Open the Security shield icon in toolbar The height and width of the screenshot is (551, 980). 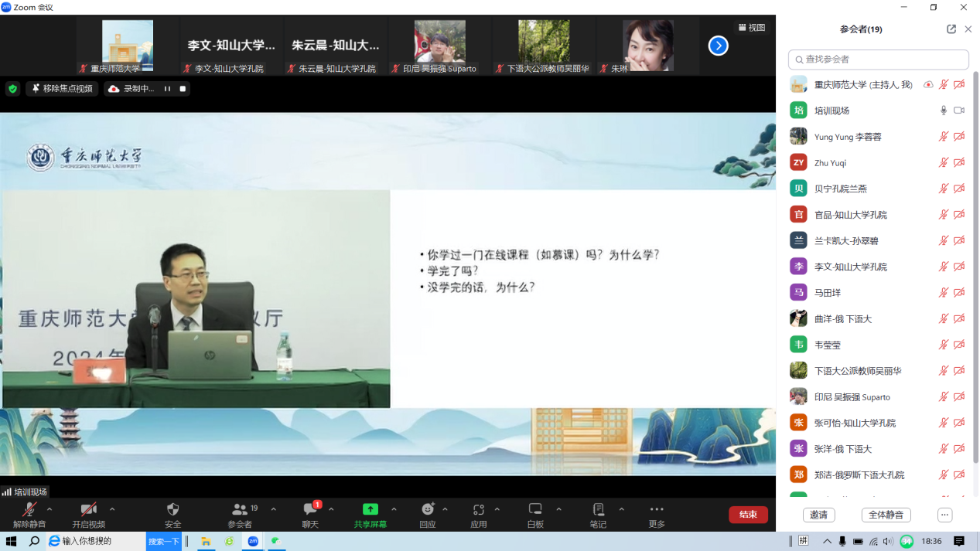coord(172,510)
